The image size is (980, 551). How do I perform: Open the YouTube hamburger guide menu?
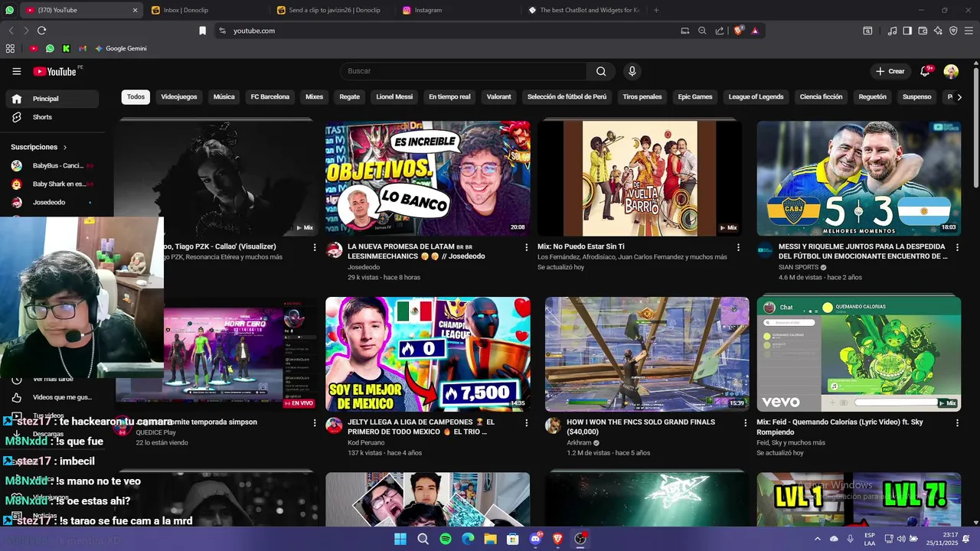coord(16,71)
